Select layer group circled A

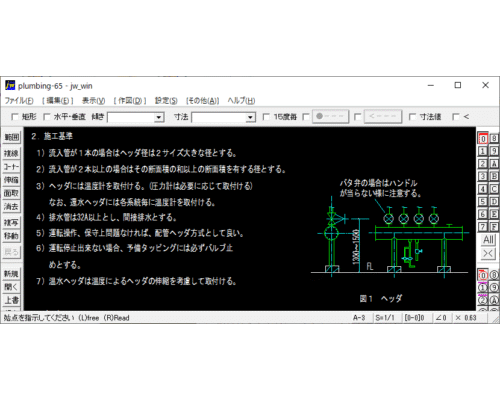(x=494, y=300)
